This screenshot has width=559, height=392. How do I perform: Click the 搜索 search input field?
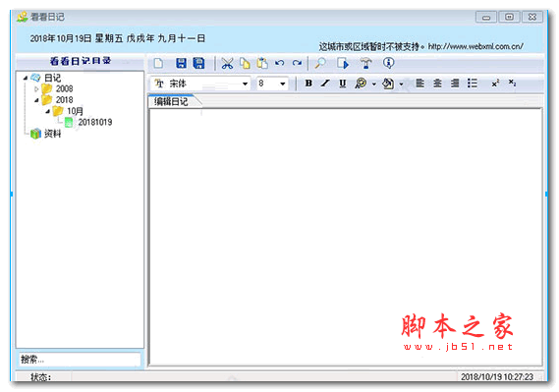point(80,360)
